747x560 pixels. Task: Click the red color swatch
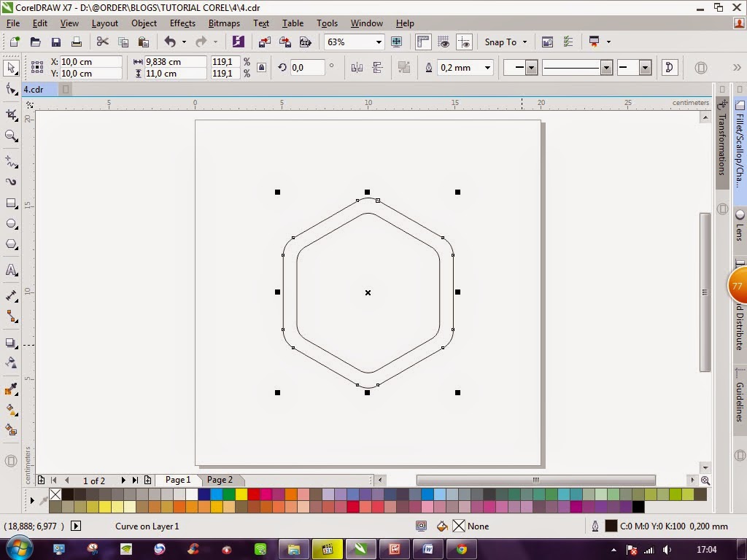click(253, 494)
